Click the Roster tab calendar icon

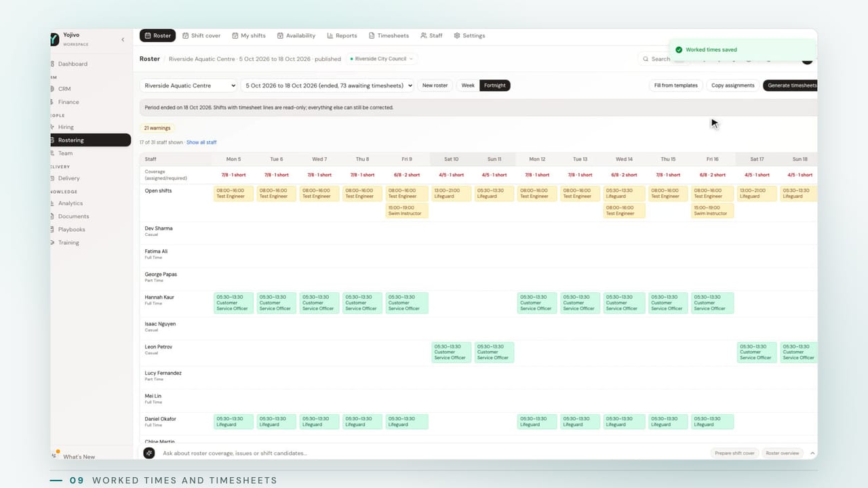pos(148,35)
